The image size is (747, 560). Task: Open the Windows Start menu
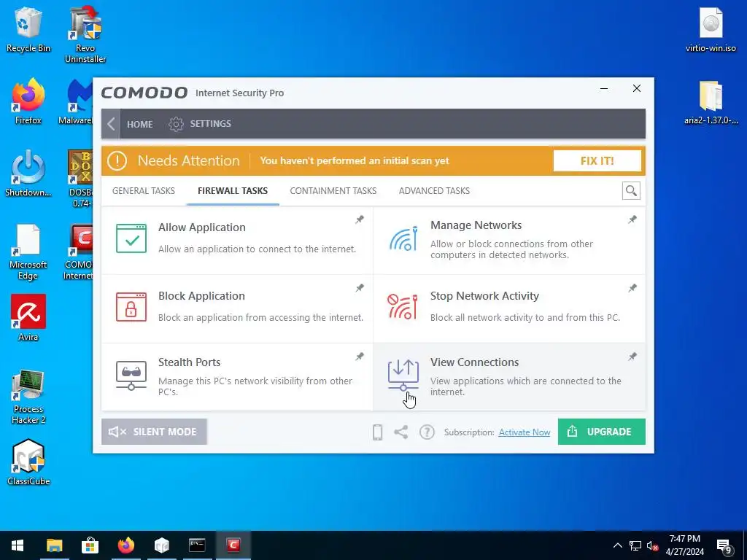click(x=18, y=545)
